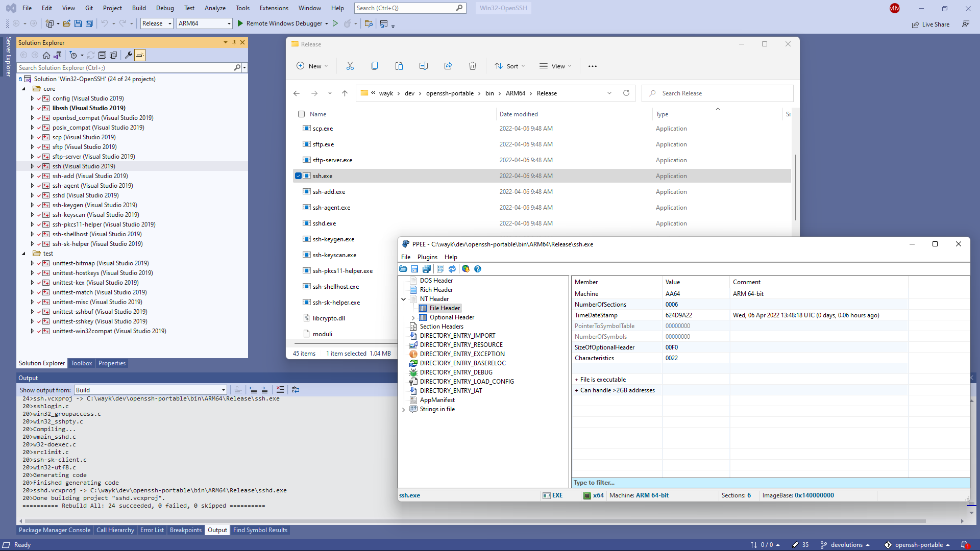980x551 pixels.
Task: Click Save All icon in Visual Studio toolbar
Action: click(x=89, y=23)
